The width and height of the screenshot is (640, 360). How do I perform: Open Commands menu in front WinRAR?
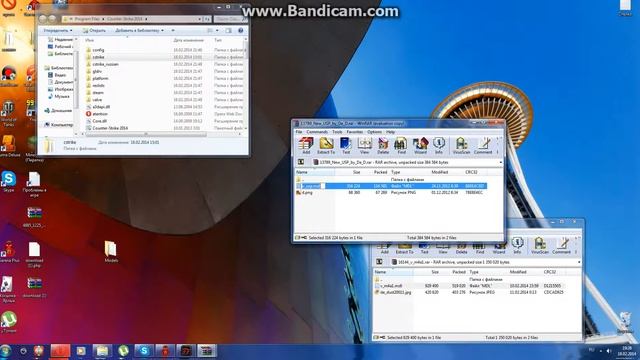click(317, 132)
